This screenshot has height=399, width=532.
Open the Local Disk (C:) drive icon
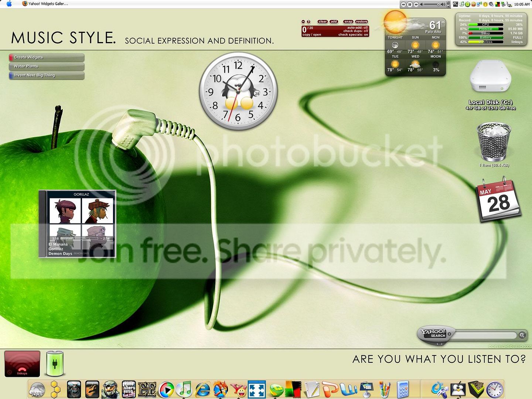click(491, 77)
